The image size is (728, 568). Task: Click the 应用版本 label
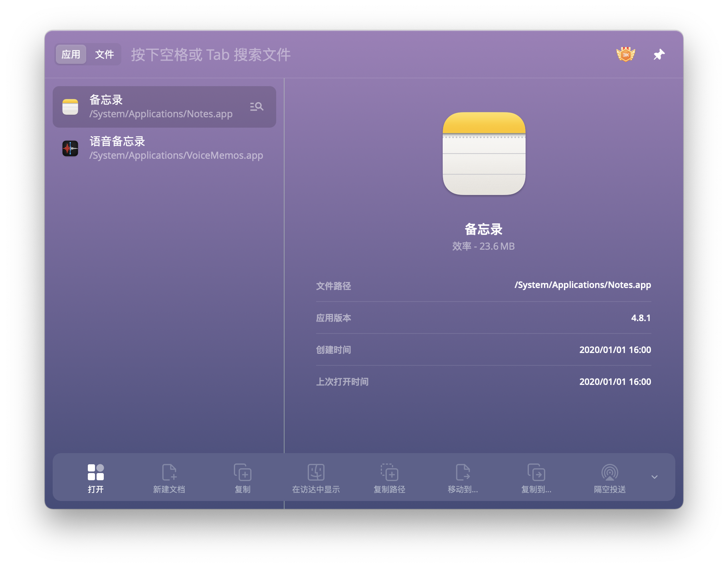point(334,318)
